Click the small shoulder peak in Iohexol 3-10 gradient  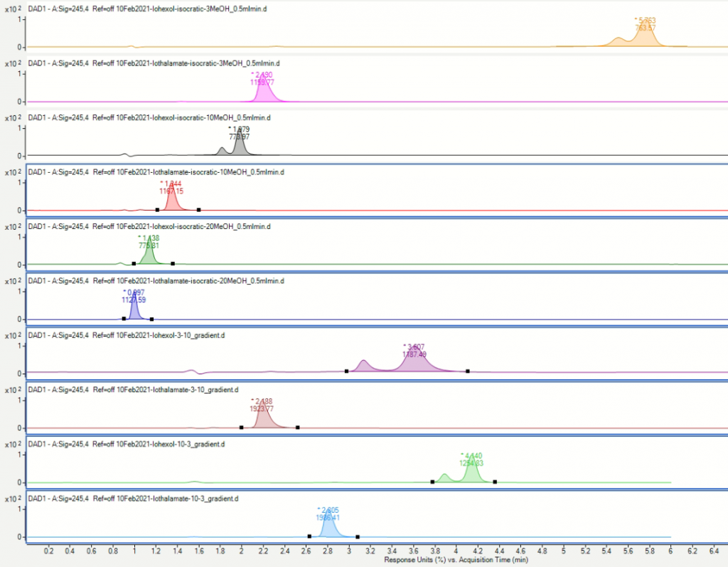363,366
